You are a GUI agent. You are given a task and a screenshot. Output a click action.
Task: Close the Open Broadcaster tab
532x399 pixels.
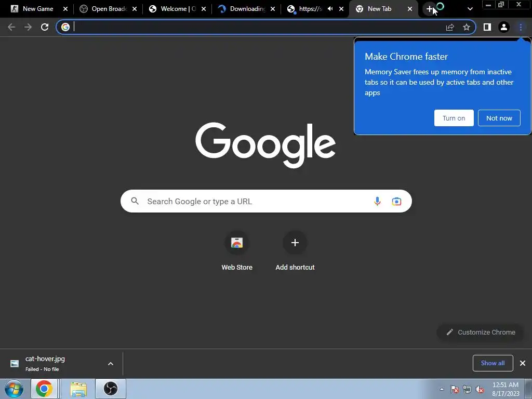coord(135,9)
